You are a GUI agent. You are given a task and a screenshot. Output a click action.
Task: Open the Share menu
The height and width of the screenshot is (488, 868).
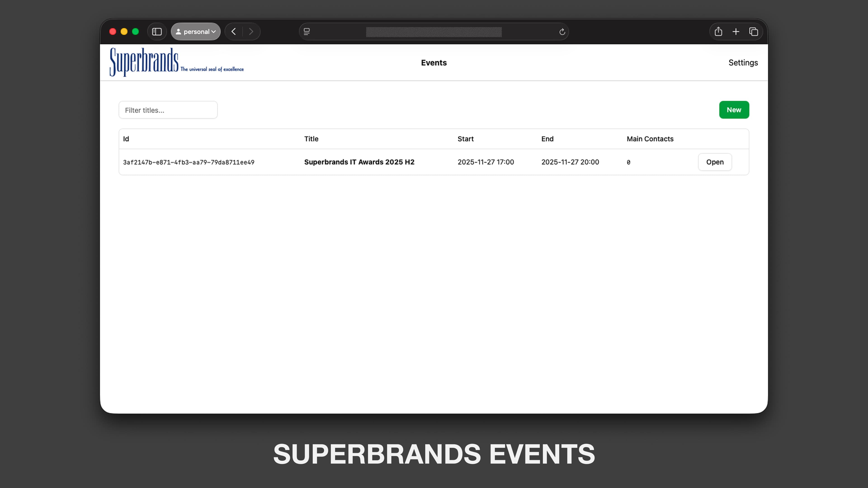tap(718, 31)
